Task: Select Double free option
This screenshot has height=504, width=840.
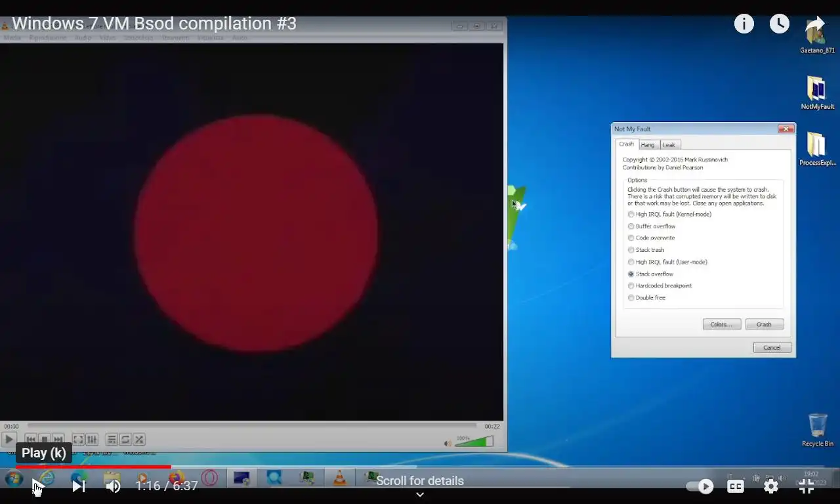Action: coord(646,298)
